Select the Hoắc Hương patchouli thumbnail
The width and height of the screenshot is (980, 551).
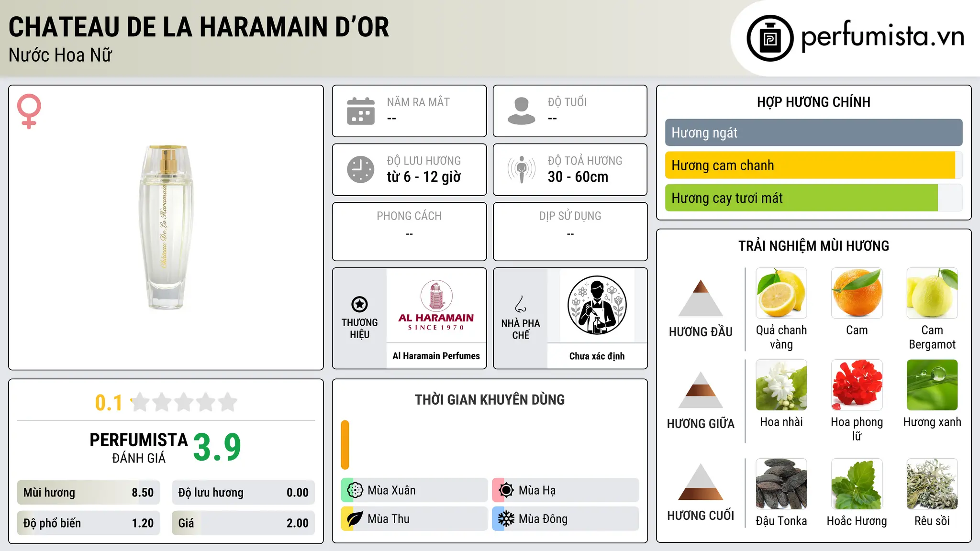(857, 484)
